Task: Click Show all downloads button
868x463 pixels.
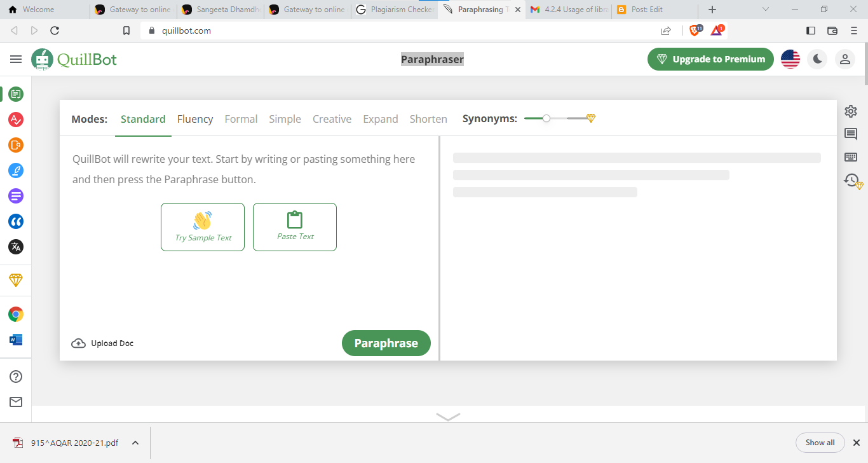Action: coord(820,443)
